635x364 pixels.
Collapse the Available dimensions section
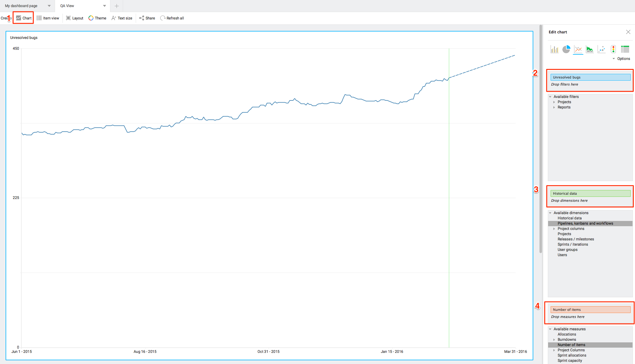coord(550,213)
